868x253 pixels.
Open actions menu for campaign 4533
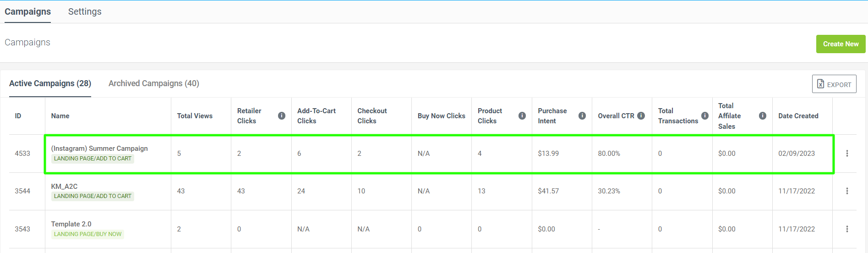point(847,154)
